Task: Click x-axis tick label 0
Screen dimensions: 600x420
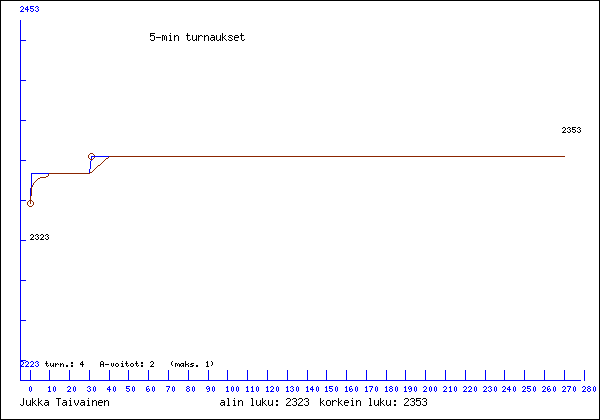Action: (x=30, y=389)
